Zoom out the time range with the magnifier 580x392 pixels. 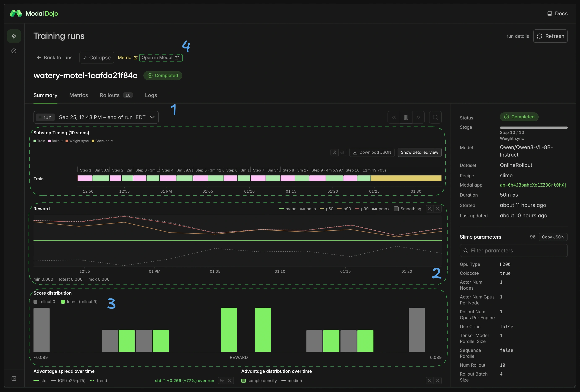(x=435, y=117)
